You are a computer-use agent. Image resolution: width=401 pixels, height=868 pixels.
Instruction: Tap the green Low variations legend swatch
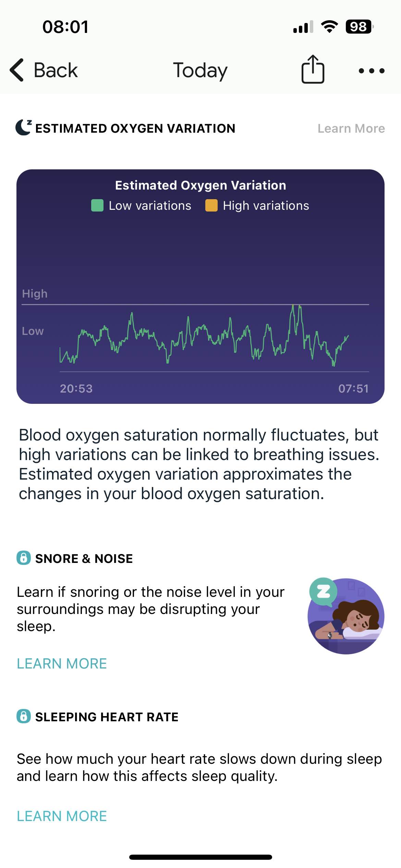97,206
